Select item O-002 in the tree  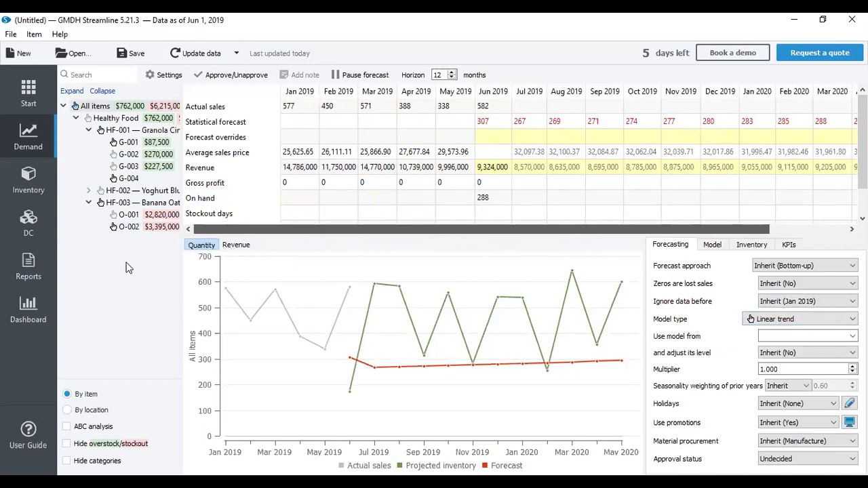pos(129,227)
